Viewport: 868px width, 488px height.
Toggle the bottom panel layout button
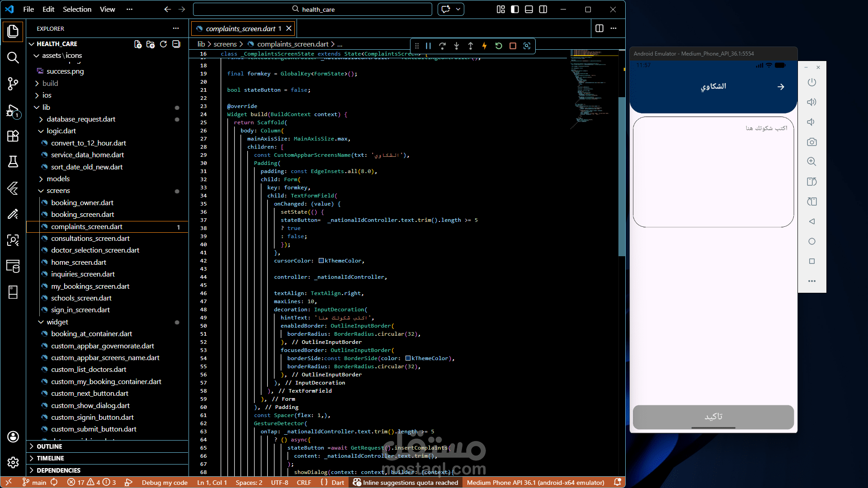point(529,9)
